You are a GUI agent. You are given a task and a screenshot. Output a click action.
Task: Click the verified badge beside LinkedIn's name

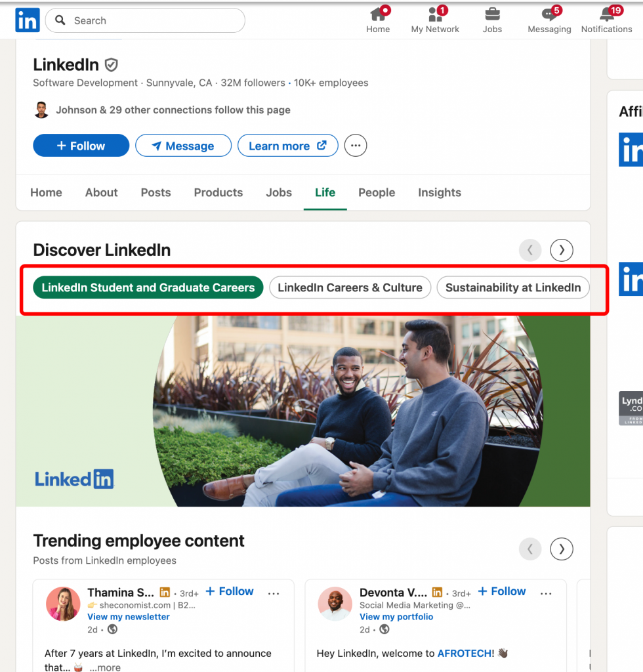click(111, 64)
